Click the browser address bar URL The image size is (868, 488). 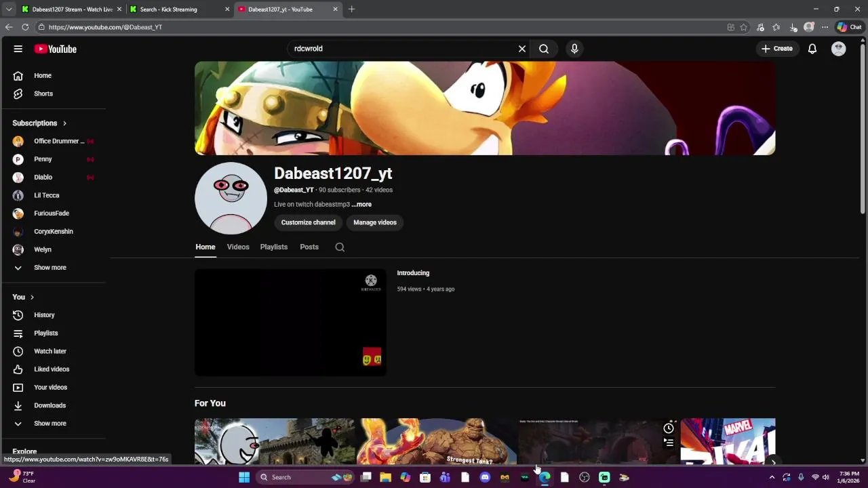click(x=105, y=27)
